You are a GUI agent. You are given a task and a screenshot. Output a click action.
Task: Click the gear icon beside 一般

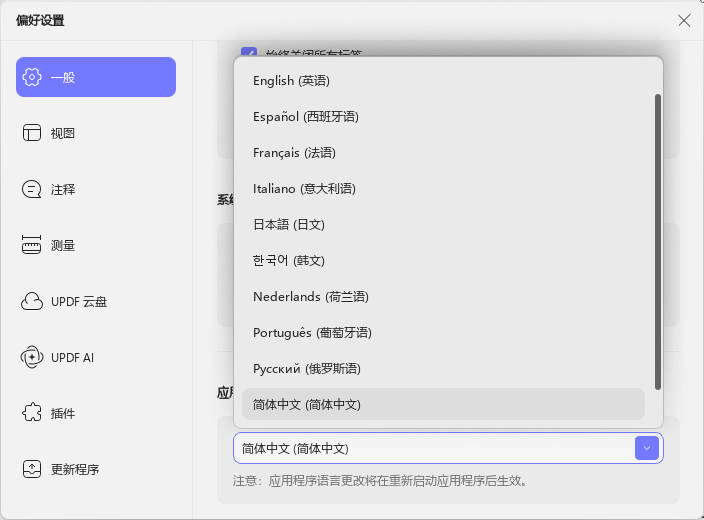(32, 77)
